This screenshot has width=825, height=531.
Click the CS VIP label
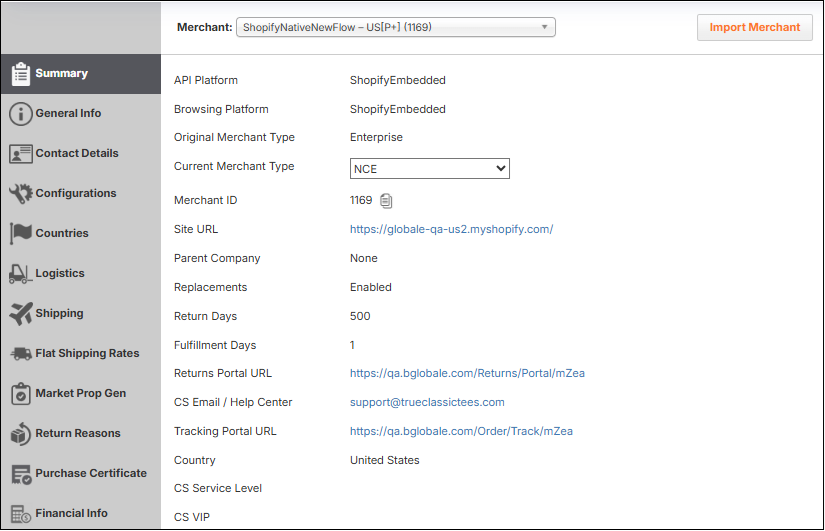(192, 517)
